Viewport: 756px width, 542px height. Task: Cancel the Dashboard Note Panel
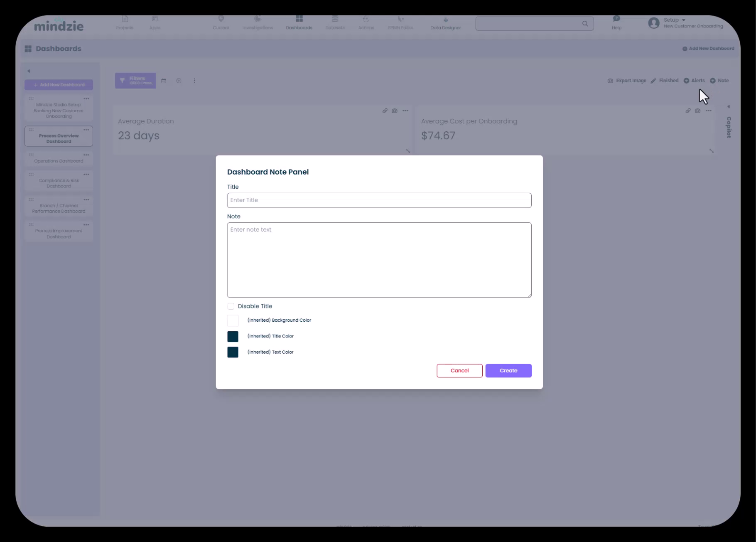459,371
